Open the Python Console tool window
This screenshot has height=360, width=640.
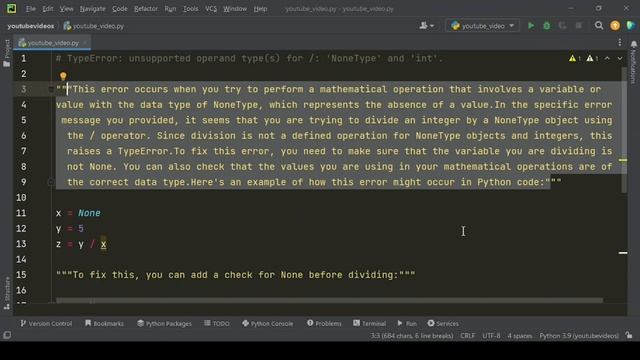coord(267,323)
